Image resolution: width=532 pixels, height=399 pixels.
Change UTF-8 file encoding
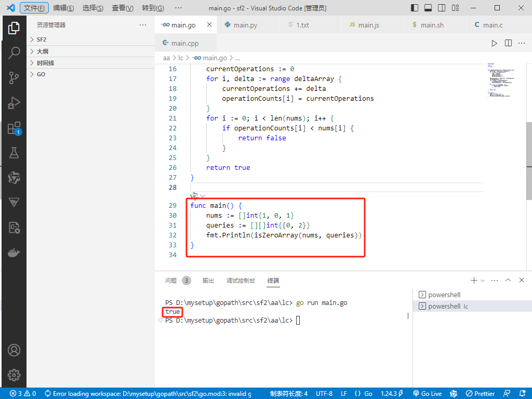(x=324, y=394)
